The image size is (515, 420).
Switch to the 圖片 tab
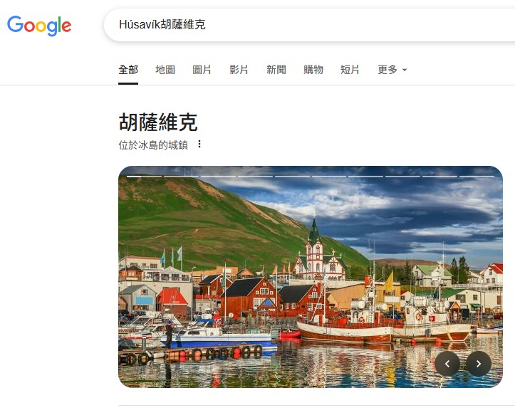202,70
